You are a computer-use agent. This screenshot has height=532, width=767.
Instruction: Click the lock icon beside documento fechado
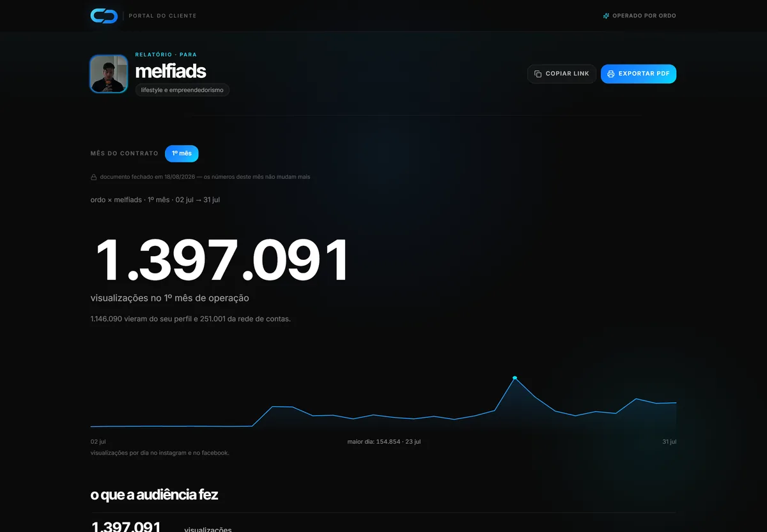[94, 177]
